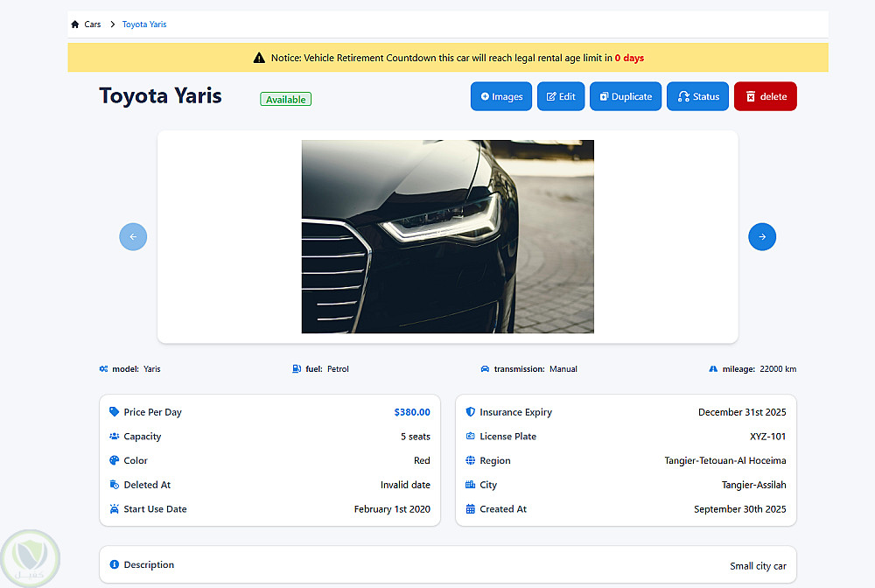Screen dimensions: 875x588
Task: Go to next image with right arrow
Action: (x=762, y=237)
